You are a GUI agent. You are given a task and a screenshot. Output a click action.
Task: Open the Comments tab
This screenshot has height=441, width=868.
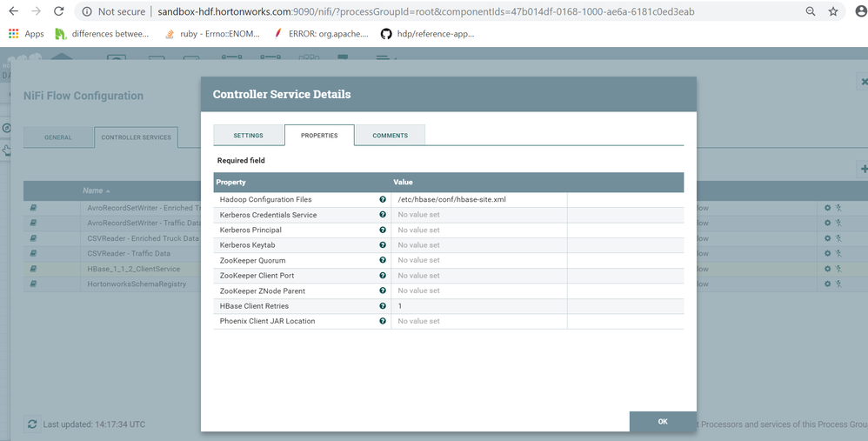390,136
